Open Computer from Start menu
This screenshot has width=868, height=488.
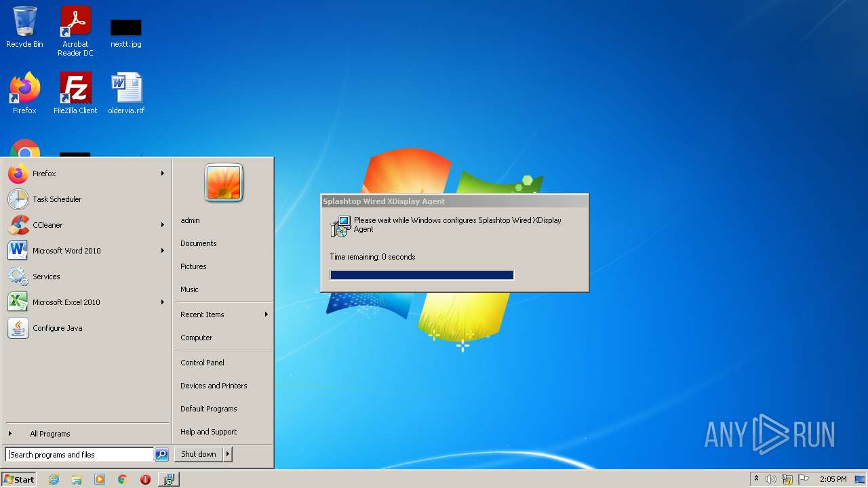tap(197, 338)
